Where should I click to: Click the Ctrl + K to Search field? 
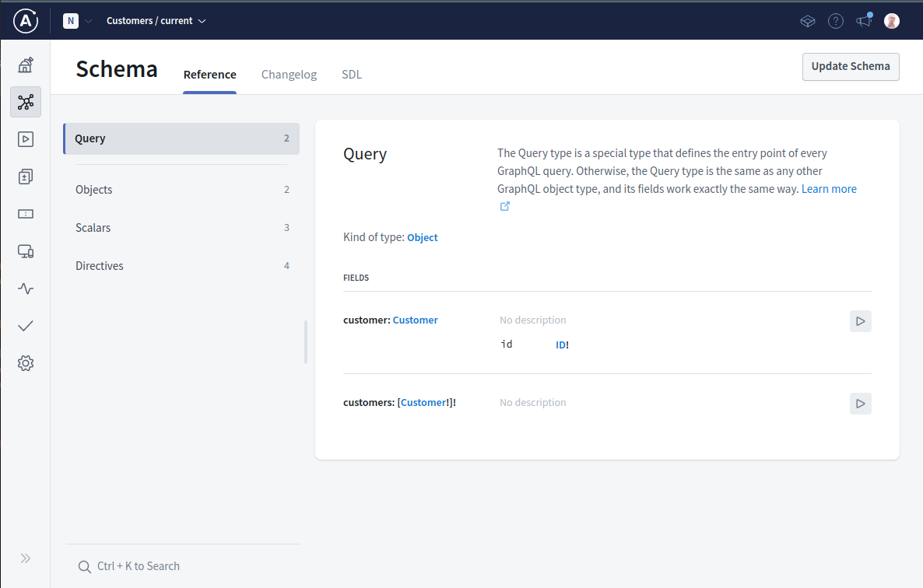[139, 566]
